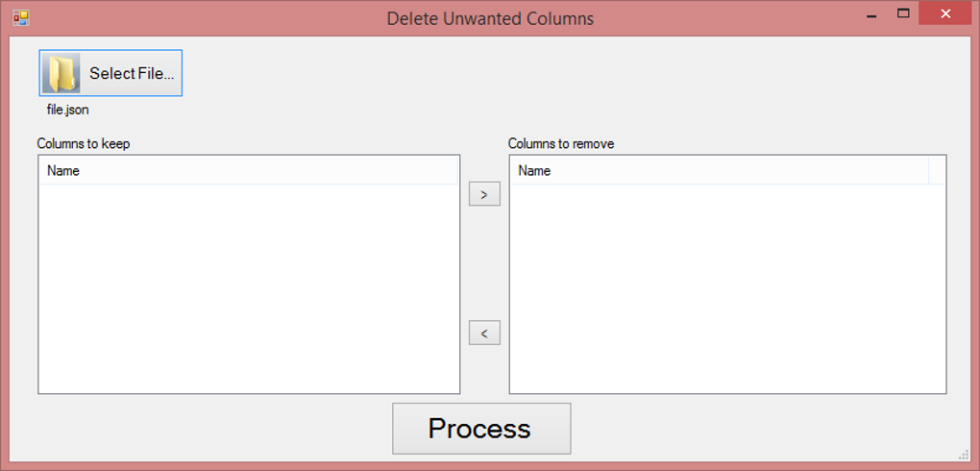Move column back to keep with < button
This screenshot has height=471, width=980.
[484, 334]
